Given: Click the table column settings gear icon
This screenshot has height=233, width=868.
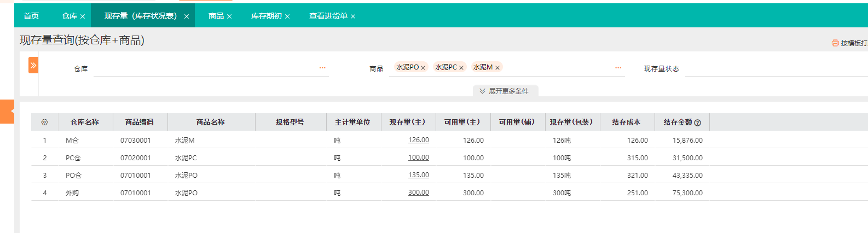Looking at the screenshot, I should pyautogui.click(x=45, y=123).
